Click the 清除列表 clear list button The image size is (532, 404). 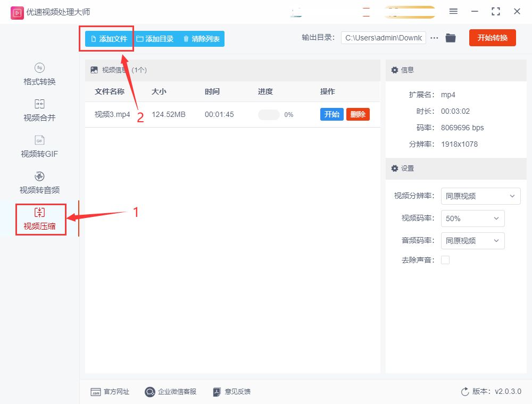[x=202, y=39]
